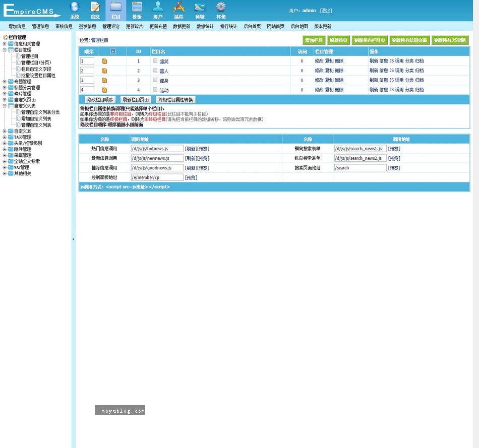Click the folder icon beside 附件管理
The height and width of the screenshot is (448, 479).
coord(11,149)
